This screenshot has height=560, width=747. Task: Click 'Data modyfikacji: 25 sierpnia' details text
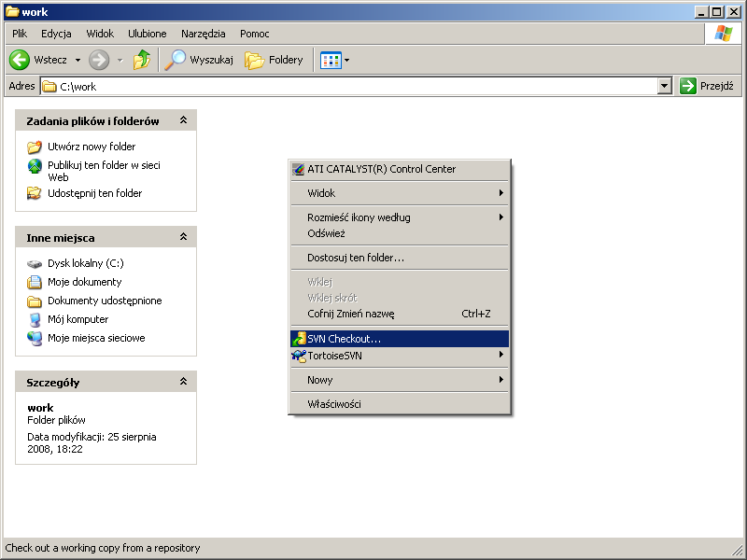coord(92,437)
